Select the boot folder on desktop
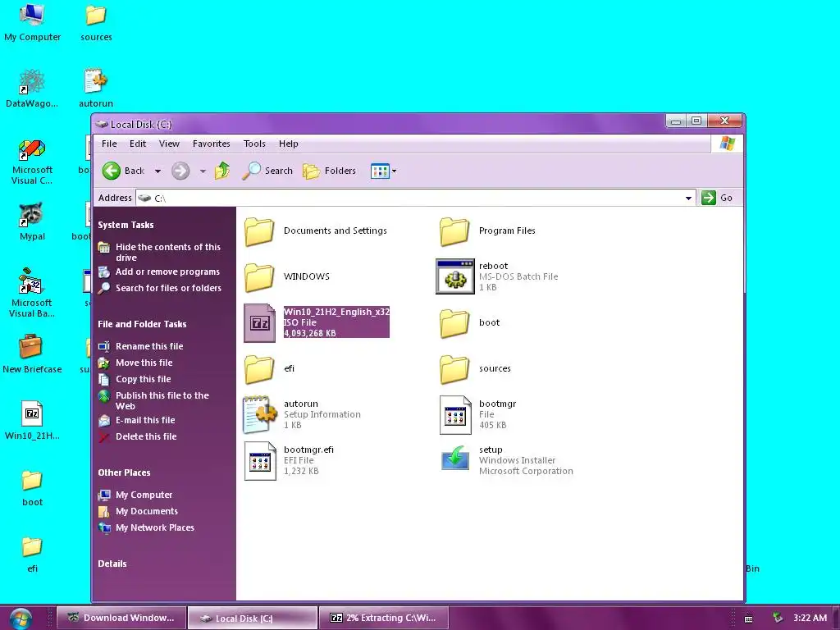 tap(32, 487)
